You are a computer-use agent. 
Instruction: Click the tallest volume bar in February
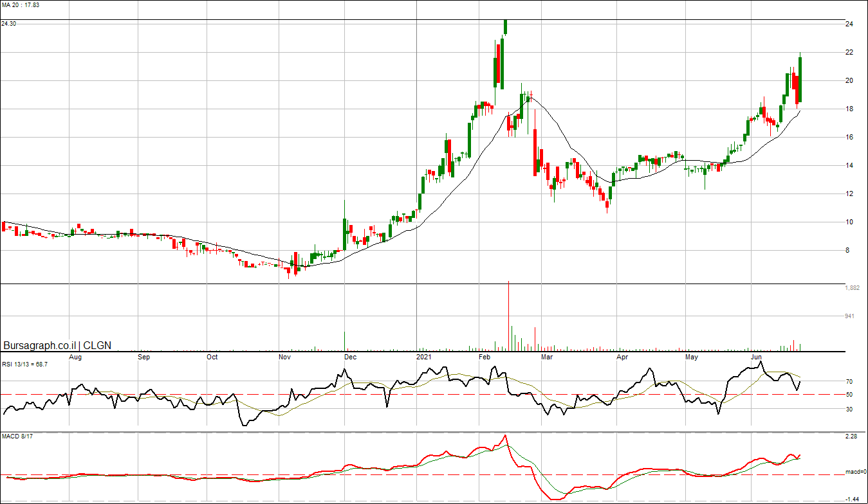509,315
